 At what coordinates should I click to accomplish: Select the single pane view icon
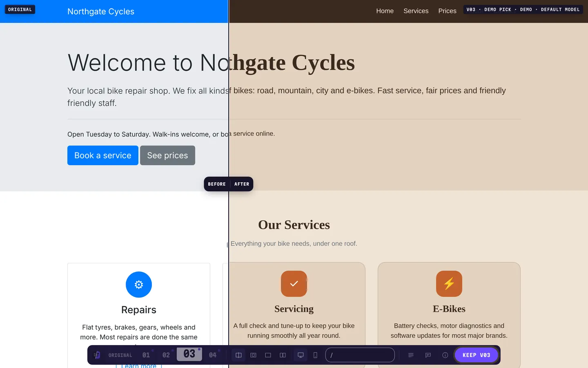coord(268,355)
